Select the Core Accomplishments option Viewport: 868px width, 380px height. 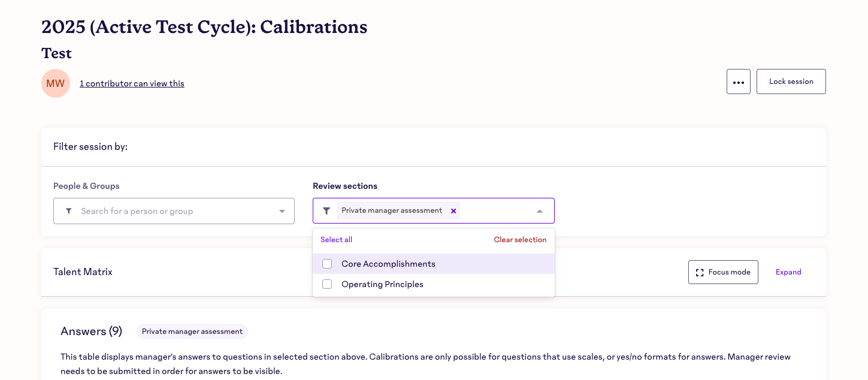click(388, 264)
